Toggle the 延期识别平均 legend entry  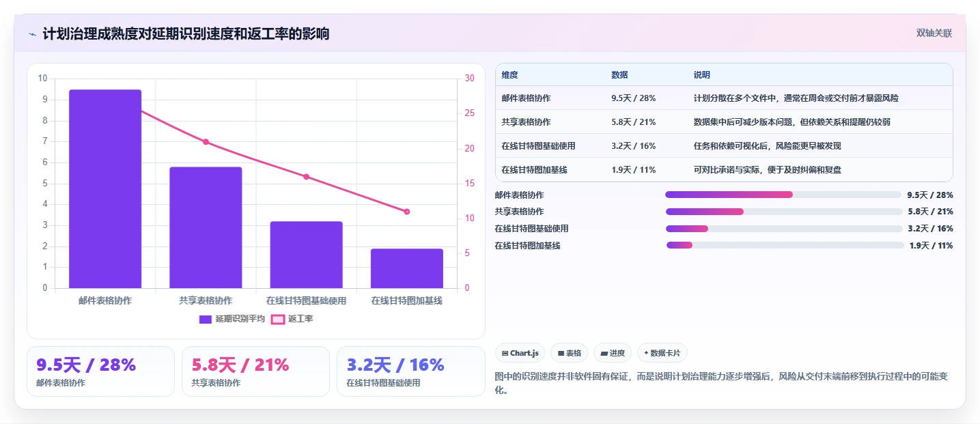pos(232,319)
